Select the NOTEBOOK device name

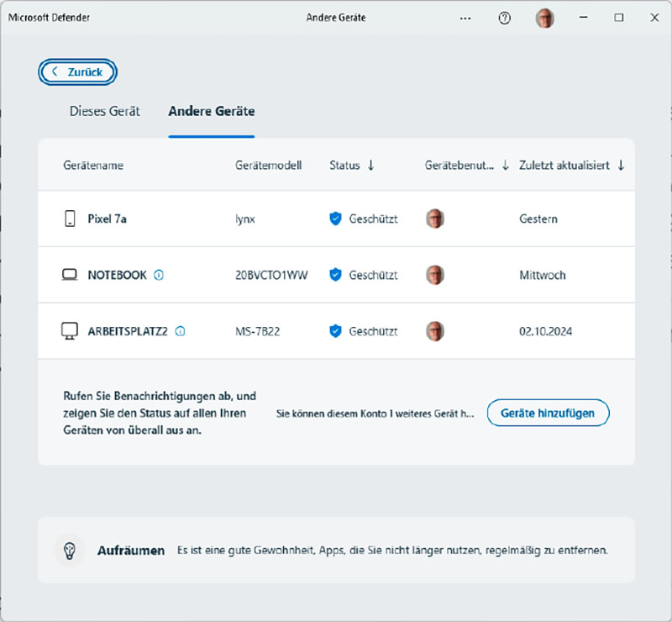(x=117, y=275)
